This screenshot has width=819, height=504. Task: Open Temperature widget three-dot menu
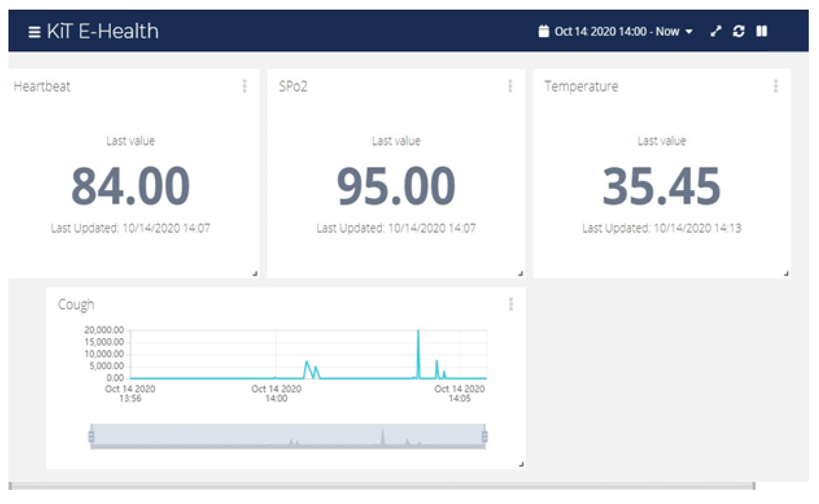[x=776, y=86]
